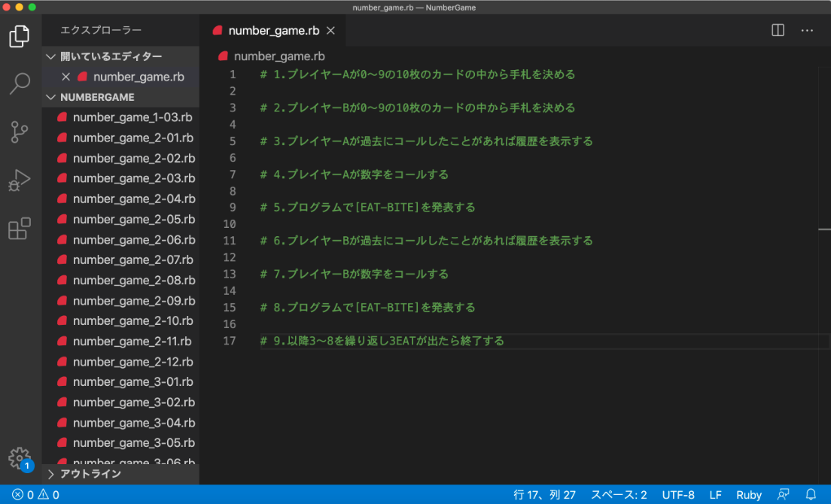Show errors count in status bar
Viewport: 831px width, 504px height.
coord(23,494)
